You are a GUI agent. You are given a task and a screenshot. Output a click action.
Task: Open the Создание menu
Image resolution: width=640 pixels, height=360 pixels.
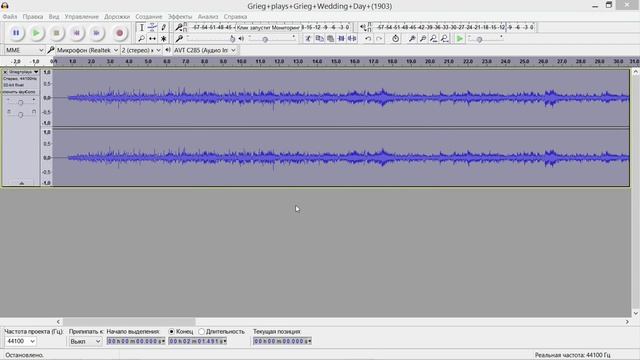point(149,17)
